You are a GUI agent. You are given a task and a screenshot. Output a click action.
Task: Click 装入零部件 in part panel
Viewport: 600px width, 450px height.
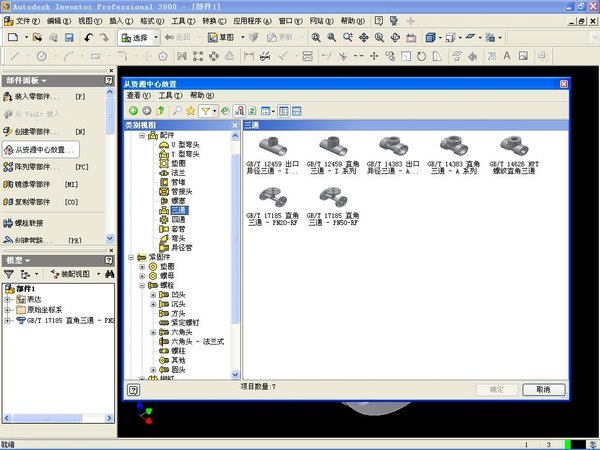tap(37, 97)
